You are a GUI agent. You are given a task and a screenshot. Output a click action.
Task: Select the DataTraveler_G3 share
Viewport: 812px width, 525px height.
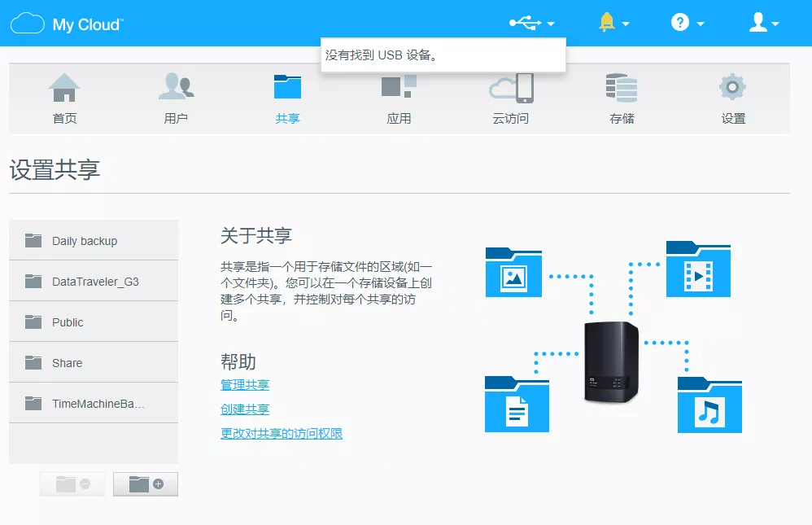coord(94,281)
